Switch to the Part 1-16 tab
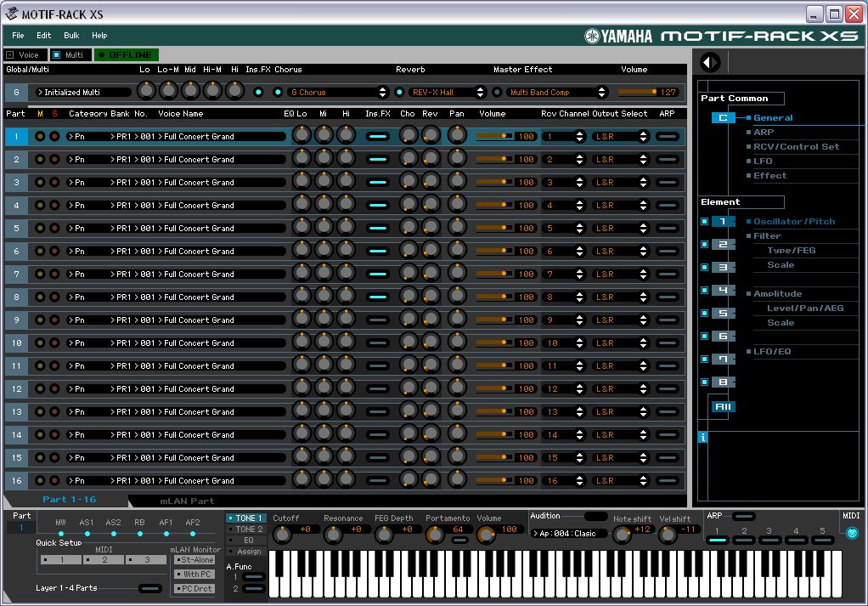868x606 pixels. point(69,499)
